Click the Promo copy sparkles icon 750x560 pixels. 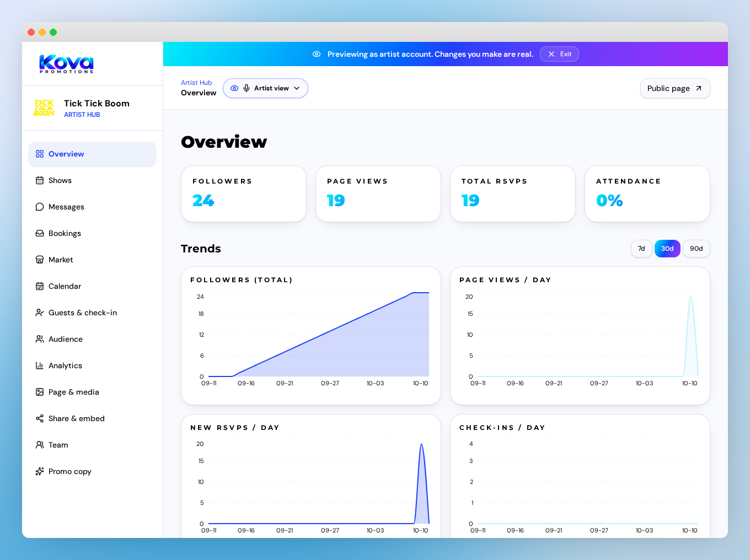coord(40,471)
